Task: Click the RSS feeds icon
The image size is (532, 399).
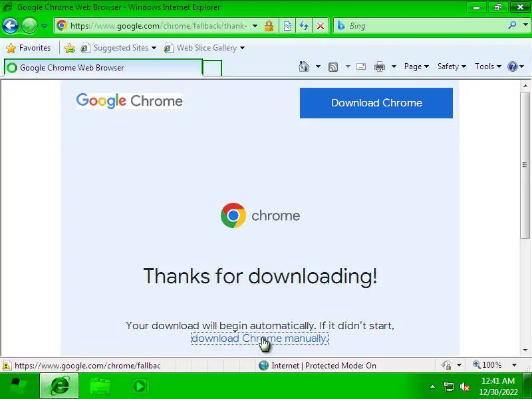Action: point(333,67)
